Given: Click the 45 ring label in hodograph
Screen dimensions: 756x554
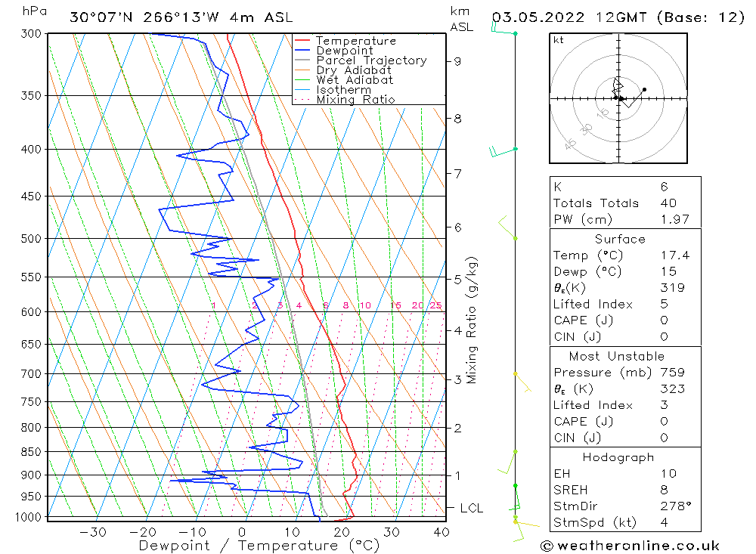Looking at the screenshot, I should point(570,144).
